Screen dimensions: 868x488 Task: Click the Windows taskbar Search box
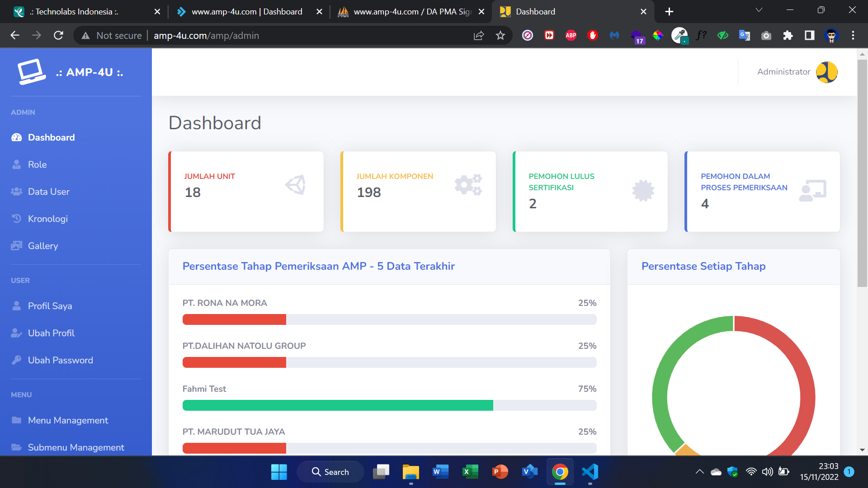[330, 472]
